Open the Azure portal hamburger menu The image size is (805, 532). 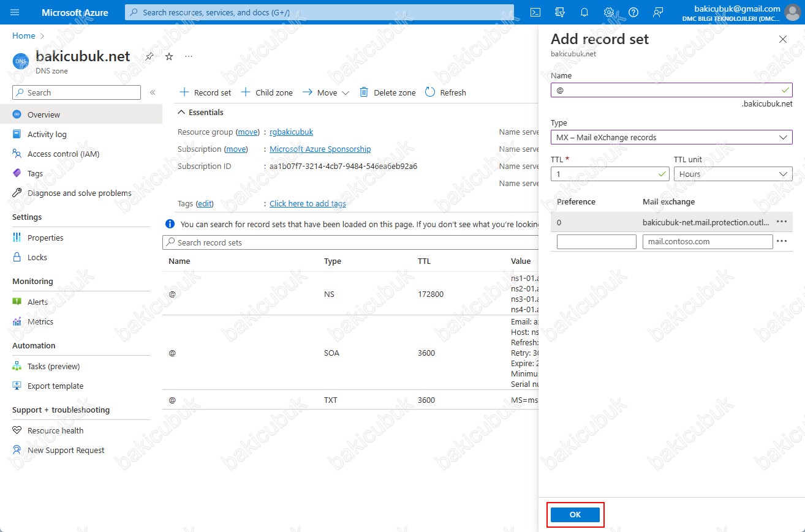coord(15,12)
